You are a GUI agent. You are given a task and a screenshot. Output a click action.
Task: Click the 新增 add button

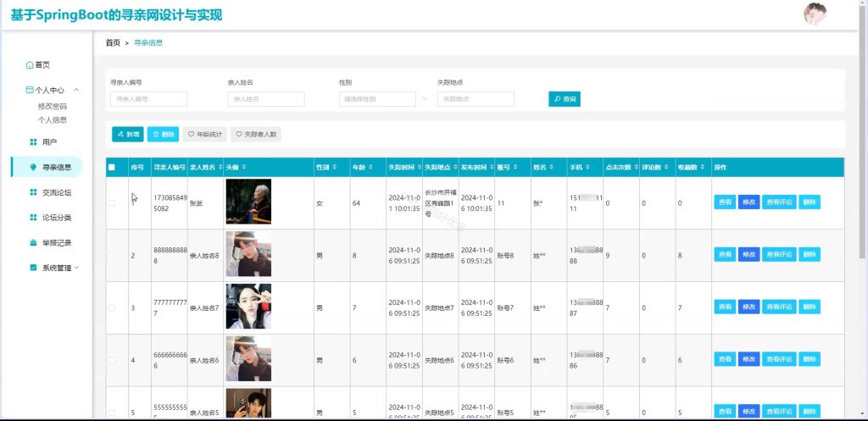(x=128, y=134)
